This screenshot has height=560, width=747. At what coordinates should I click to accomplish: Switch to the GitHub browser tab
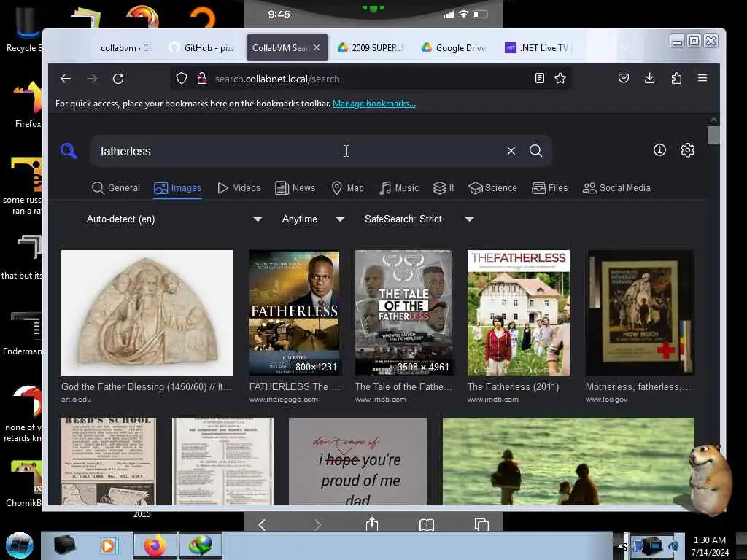(x=202, y=47)
